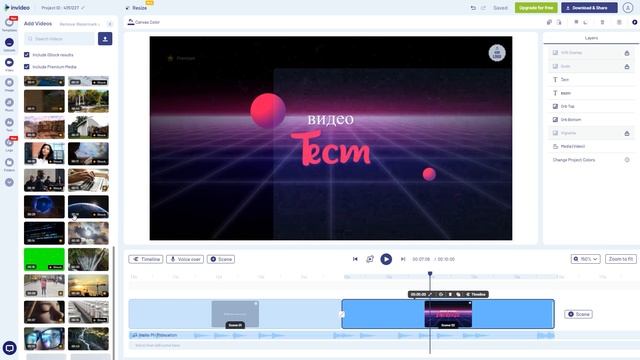Select the second text layer
The image size is (640, 360).
point(591,93)
